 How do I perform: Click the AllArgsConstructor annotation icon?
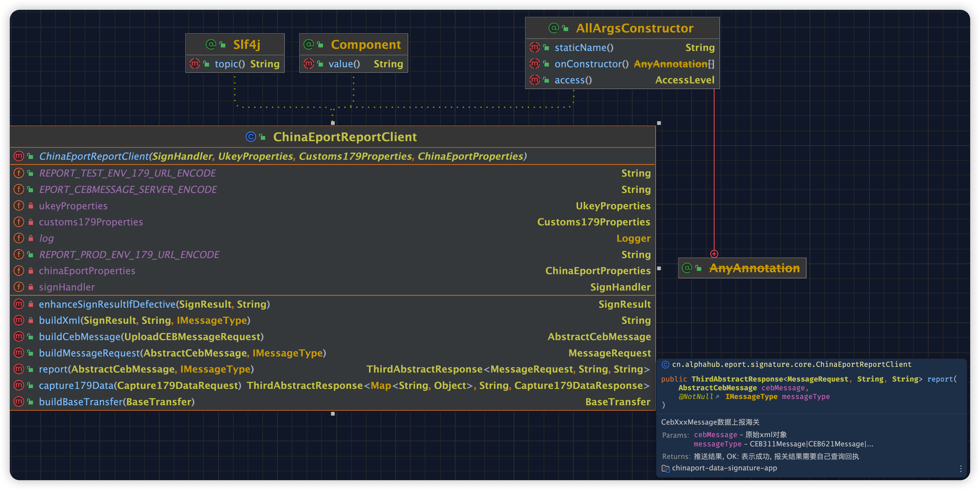[553, 28]
